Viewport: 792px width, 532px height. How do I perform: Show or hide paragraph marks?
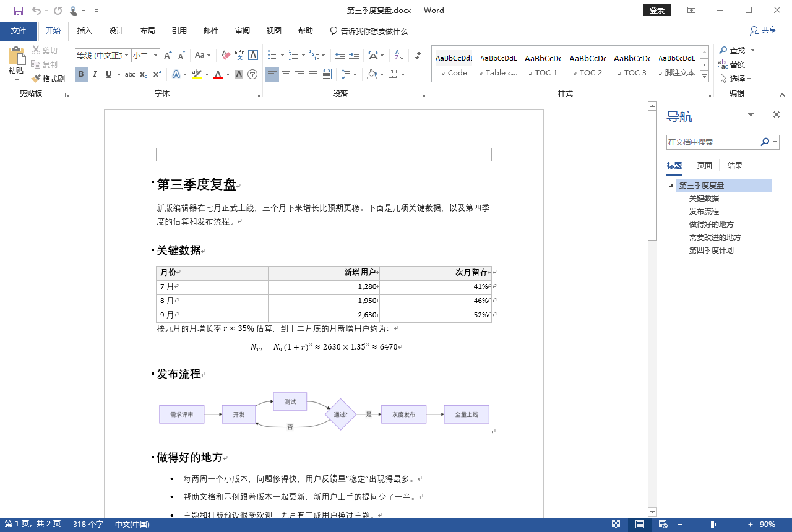click(419, 55)
